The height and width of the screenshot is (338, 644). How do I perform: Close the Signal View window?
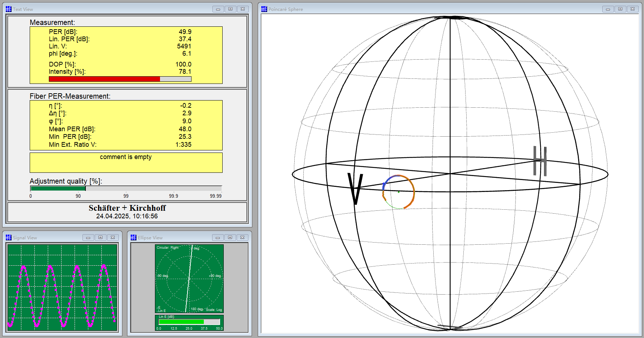click(x=113, y=238)
